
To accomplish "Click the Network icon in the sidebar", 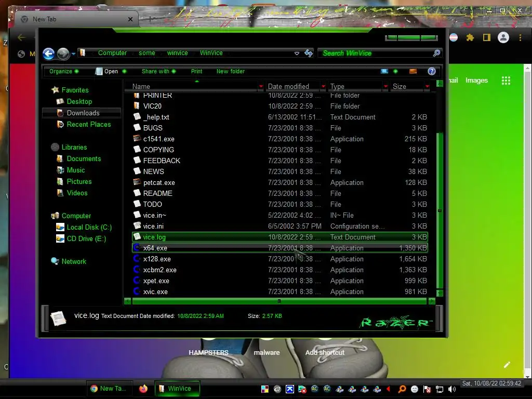I will tap(55, 261).
